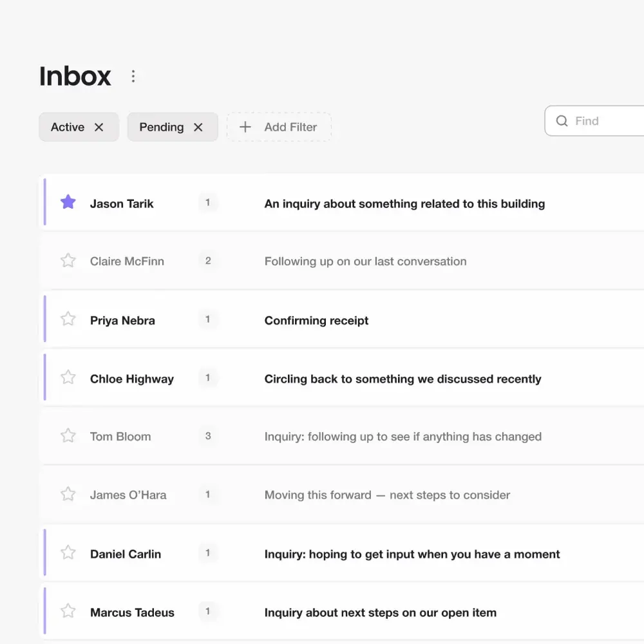This screenshot has width=644, height=644.
Task: Click count badge 1 on Jason Tarik row
Action: click(208, 202)
